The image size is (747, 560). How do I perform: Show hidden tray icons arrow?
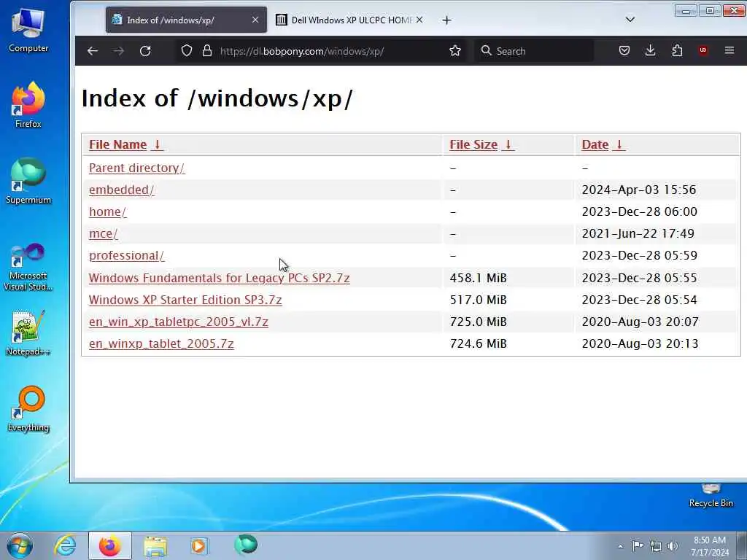click(620, 546)
